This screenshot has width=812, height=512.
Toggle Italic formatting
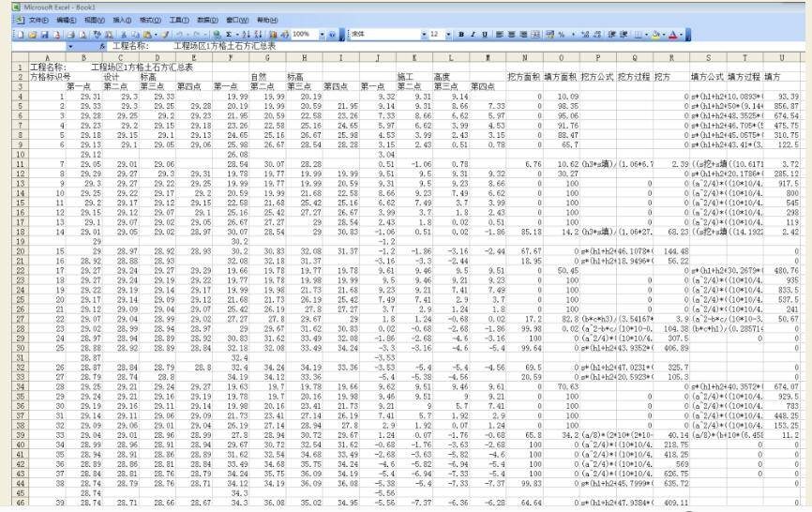(x=473, y=34)
